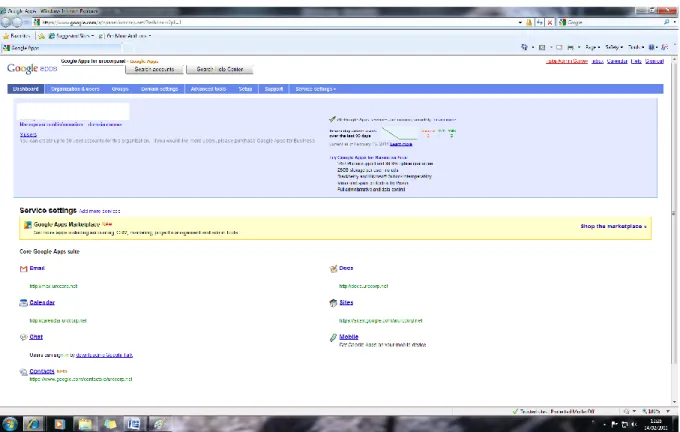Image resolution: width=680 pixels, height=432 pixels.
Task: Open the Advanced tools tab
Action: click(209, 89)
